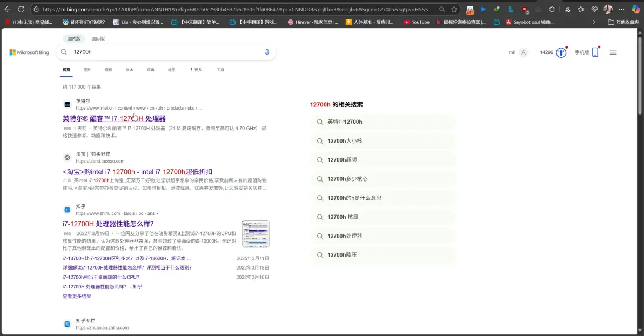Open the Extensions puzzle-piece menu
This screenshot has width=644, height=336.
click(x=552, y=9)
